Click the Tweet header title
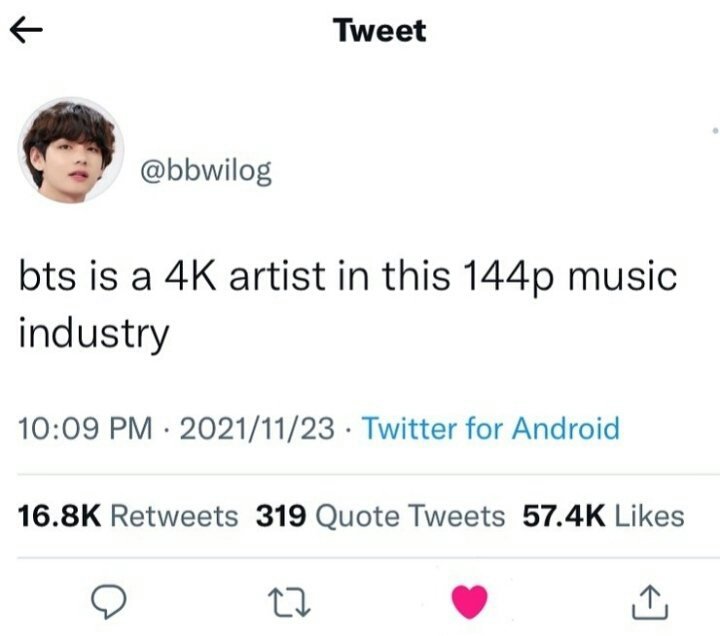Screen dimensions: 720x636 click(381, 31)
